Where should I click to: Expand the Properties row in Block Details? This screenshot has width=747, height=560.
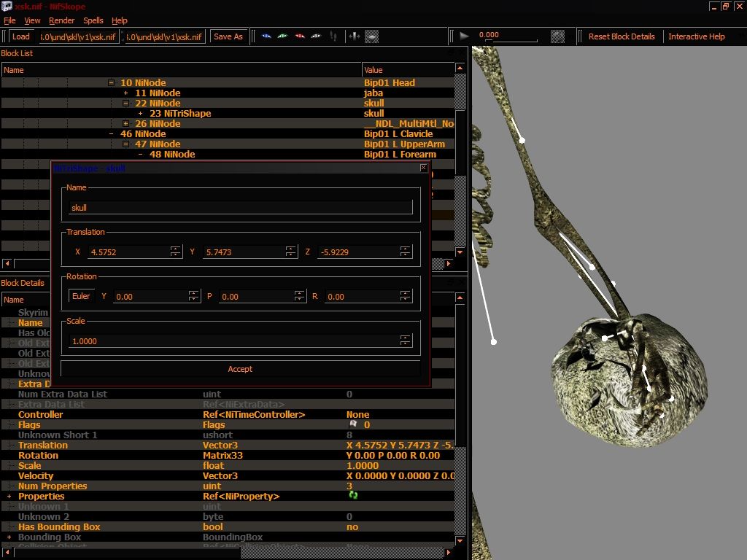[9, 496]
